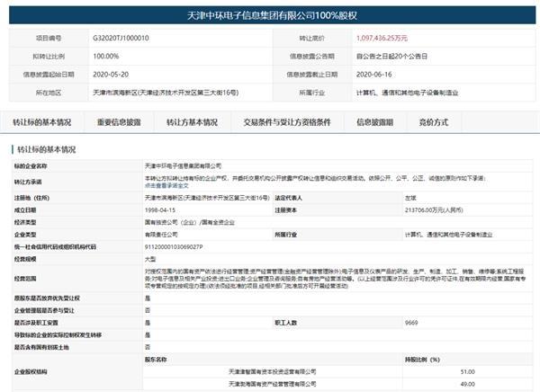This screenshot has height=392, width=540.
Task: Click the employee count 9669
Action: pyautogui.click(x=411, y=323)
